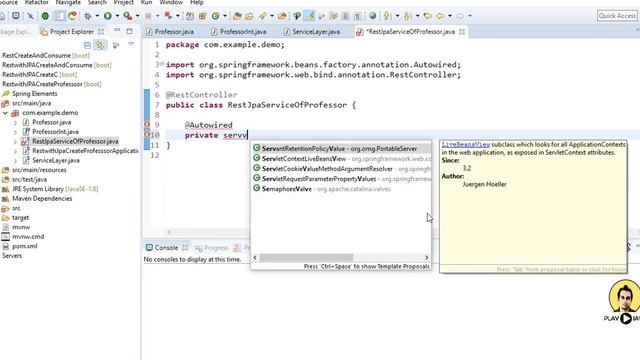Open the Project Explorer view menu triangle
Screen dimensions: 640x360
pos(131,44)
